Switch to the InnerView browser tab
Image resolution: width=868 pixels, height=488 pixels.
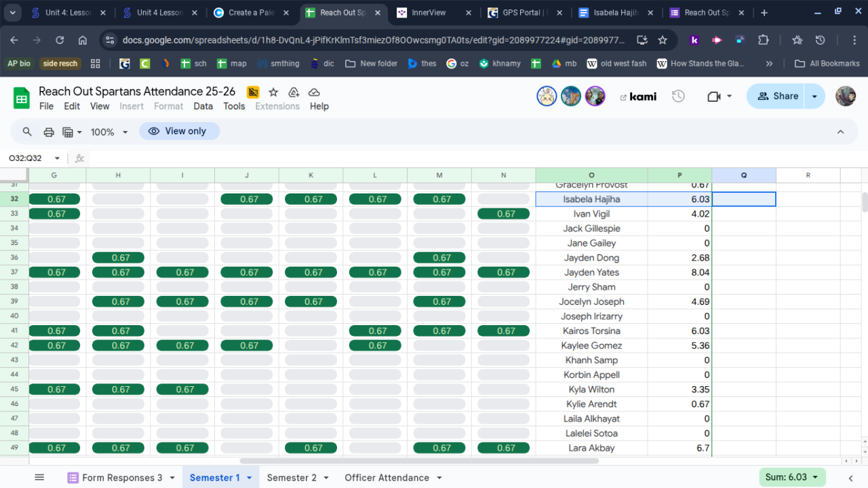(434, 12)
